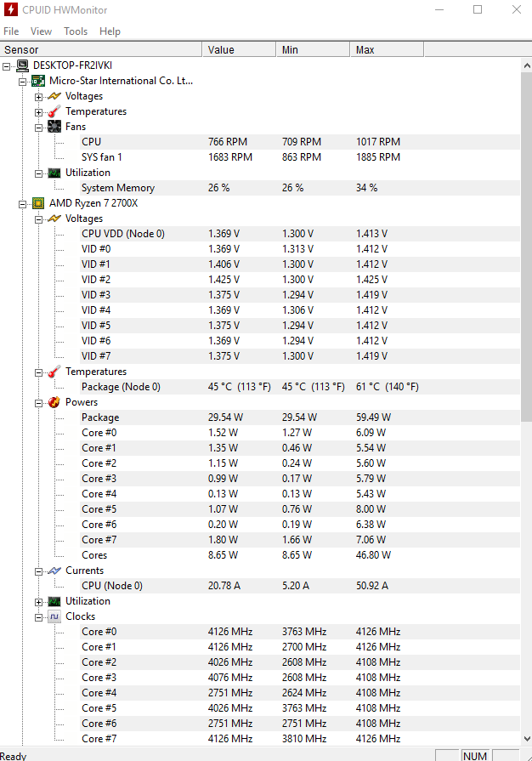Click the Temperatures thermometer icon
This screenshot has width=532, height=761.
[53, 372]
